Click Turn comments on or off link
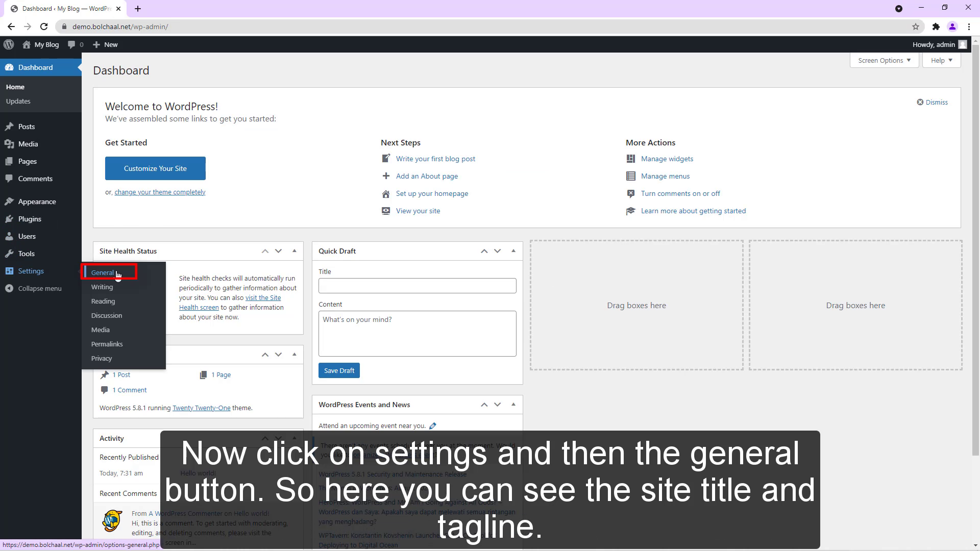This screenshot has width=980, height=551. tap(680, 193)
